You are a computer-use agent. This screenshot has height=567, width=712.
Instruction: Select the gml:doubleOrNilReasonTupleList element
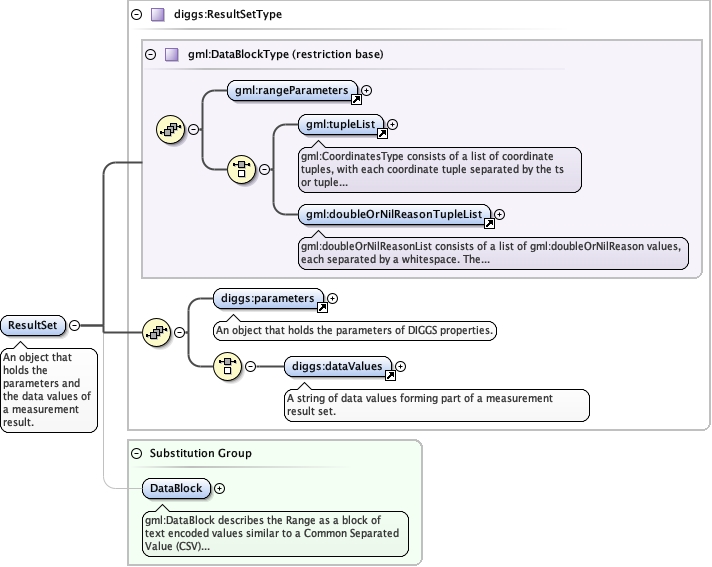pos(394,214)
